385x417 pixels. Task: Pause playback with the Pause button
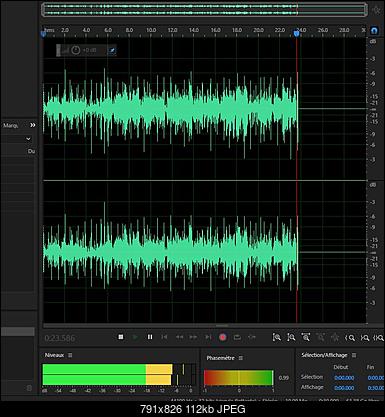tap(150, 337)
